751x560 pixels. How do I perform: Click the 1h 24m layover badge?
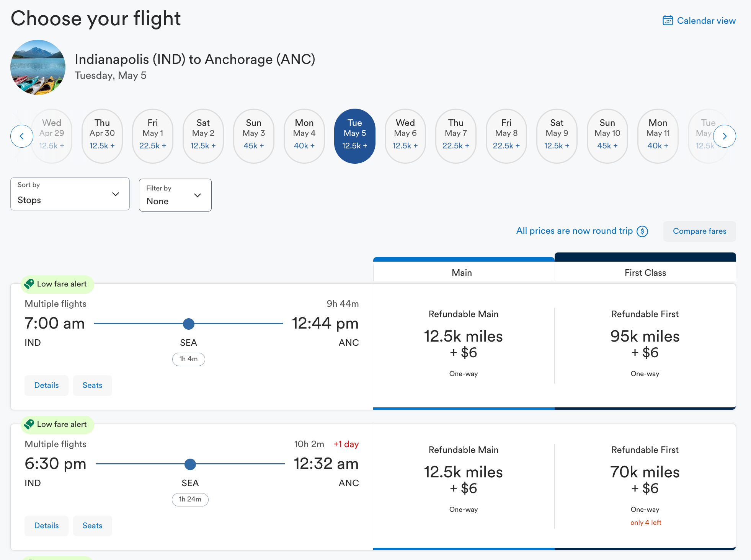click(190, 499)
